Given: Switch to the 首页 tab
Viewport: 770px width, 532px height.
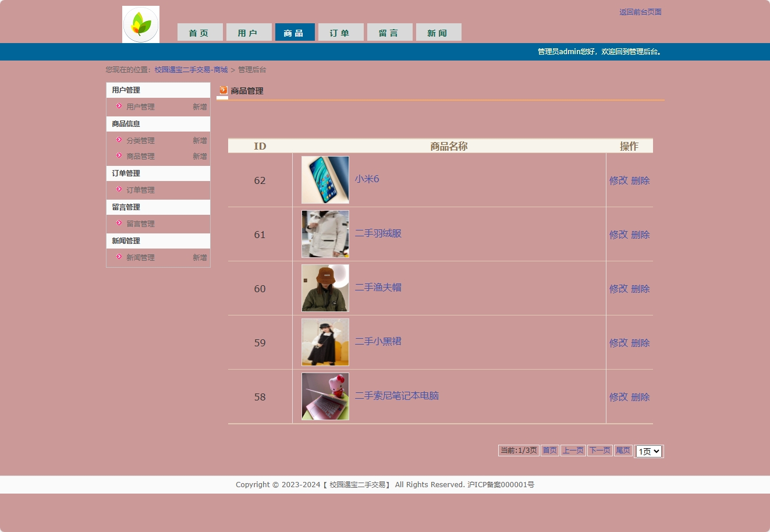Looking at the screenshot, I should (x=200, y=32).
